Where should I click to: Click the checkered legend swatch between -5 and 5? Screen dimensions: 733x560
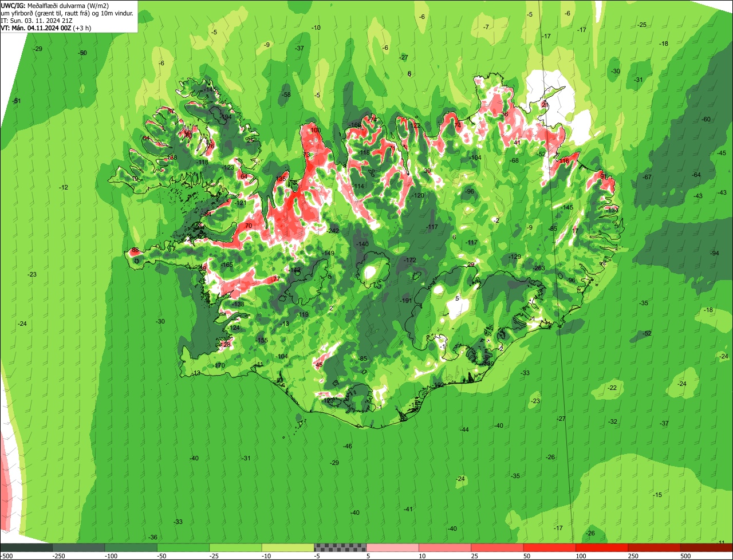[x=340, y=547]
